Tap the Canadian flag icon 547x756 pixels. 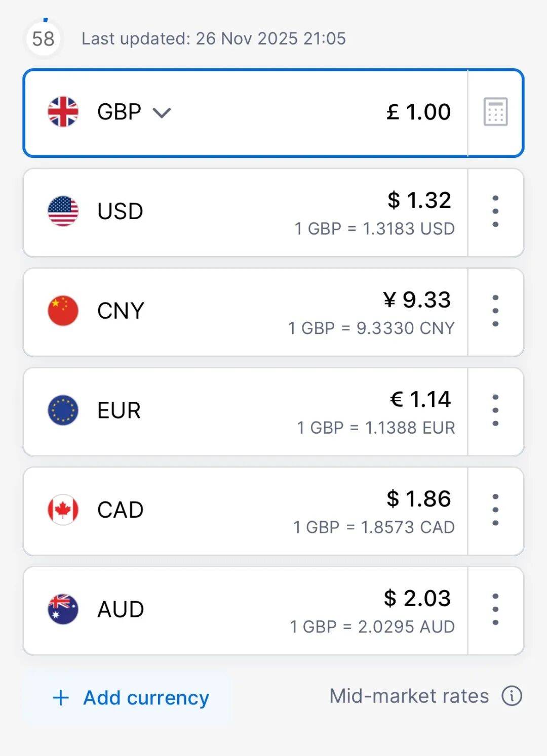[x=63, y=510]
